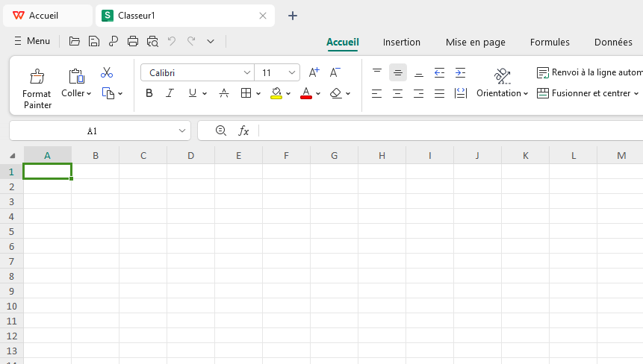Expand border style options
Image resolution: width=643 pixels, height=364 pixels.
pos(258,94)
